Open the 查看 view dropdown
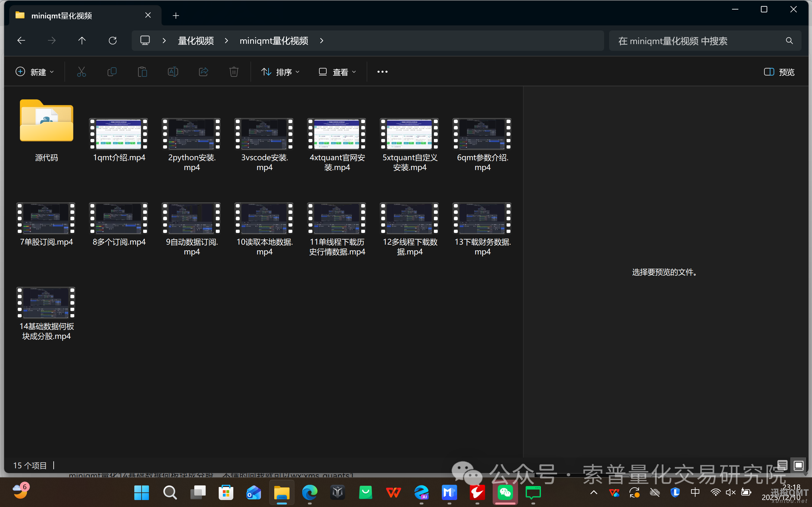 (x=337, y=72)
